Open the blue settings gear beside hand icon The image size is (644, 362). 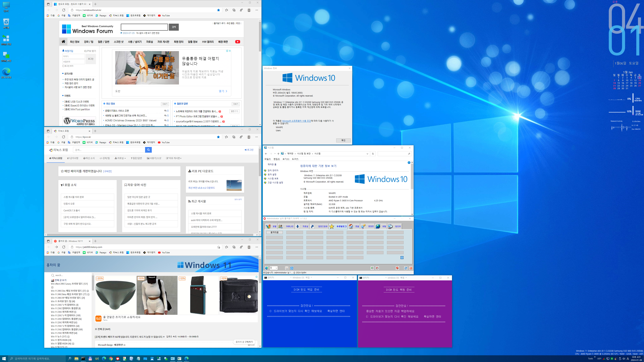point(292,268)
